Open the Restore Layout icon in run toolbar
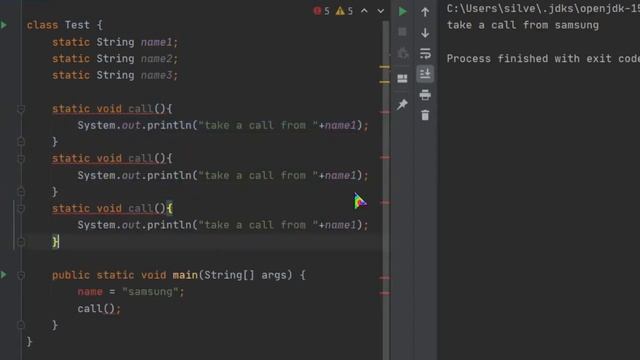The width and height of the screenshot is (640, 360). click(402, 78)
